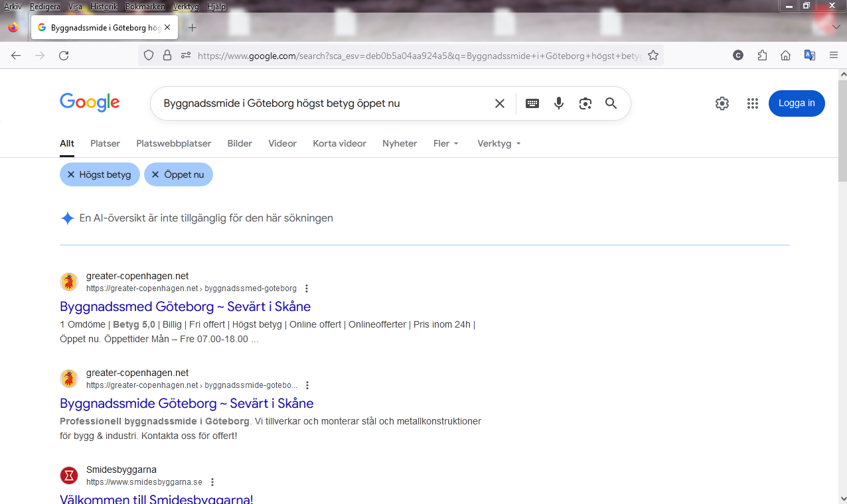
Task: Expand the Fler dropdown
Action: click(446, 143)
